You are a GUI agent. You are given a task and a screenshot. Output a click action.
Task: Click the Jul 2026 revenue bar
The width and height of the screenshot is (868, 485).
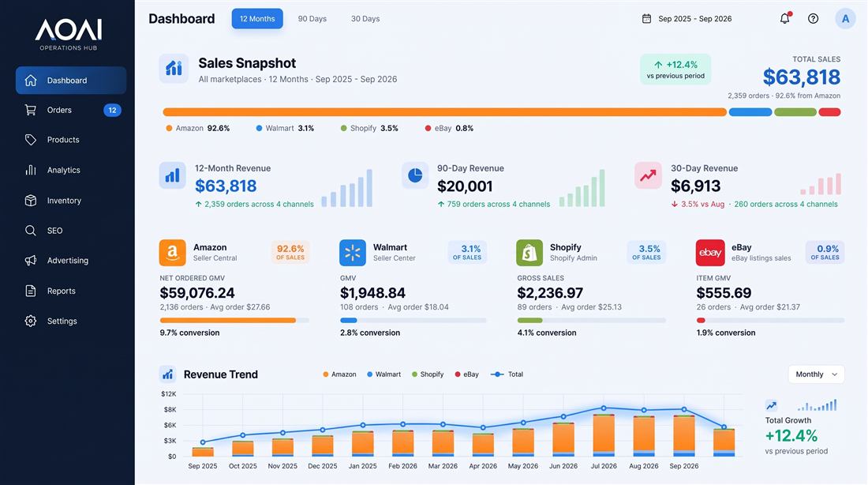coord(604,434)
